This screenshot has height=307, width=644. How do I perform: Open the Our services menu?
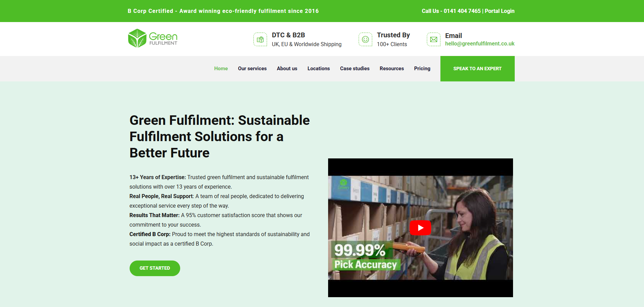coord(252,69)
